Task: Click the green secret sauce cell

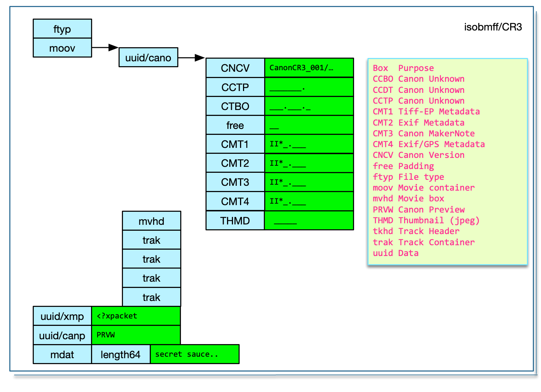Action: (x=194, y=354)
